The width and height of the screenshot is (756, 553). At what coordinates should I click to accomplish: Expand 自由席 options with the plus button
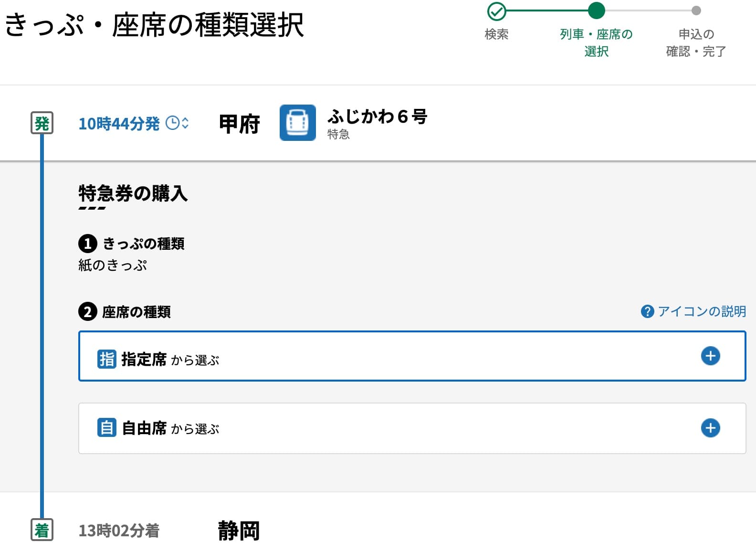tap(710, 428)
